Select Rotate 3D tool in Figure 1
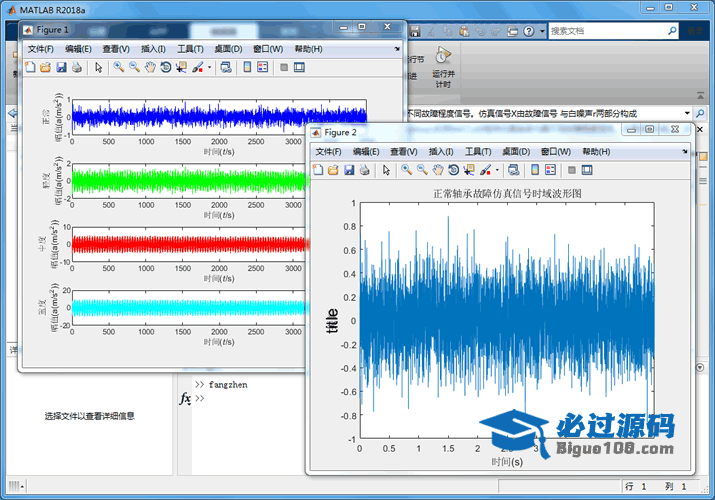Viewport: 715px width, 500px height. [166, 67]
